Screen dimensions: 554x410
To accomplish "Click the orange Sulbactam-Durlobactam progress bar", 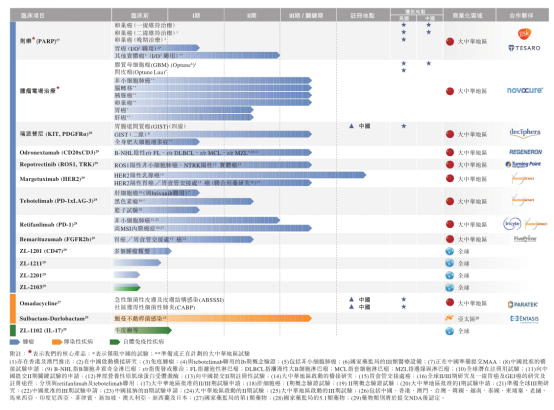I will point(213,318).
